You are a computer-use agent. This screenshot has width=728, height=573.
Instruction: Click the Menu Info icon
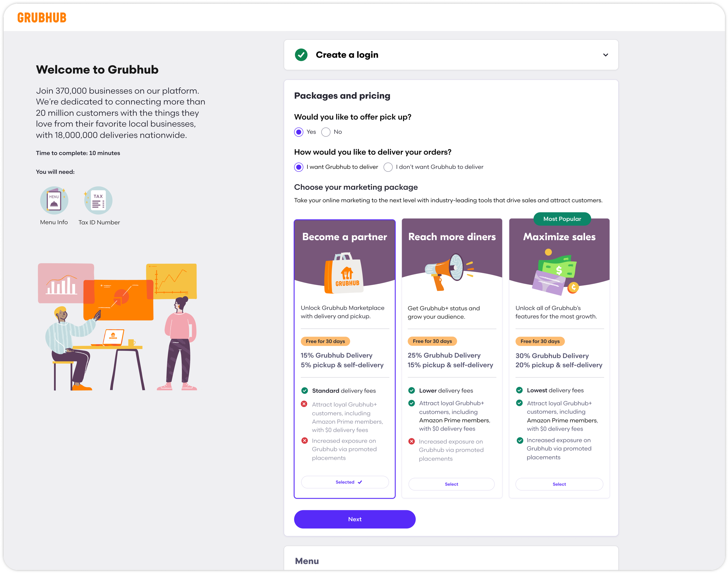pyautogui.click(x=54, y=200)
